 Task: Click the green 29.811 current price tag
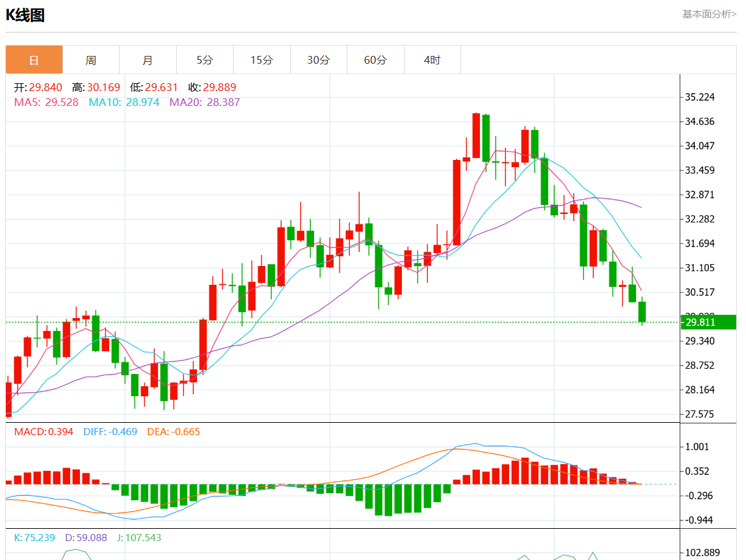(x=708, y=322)
